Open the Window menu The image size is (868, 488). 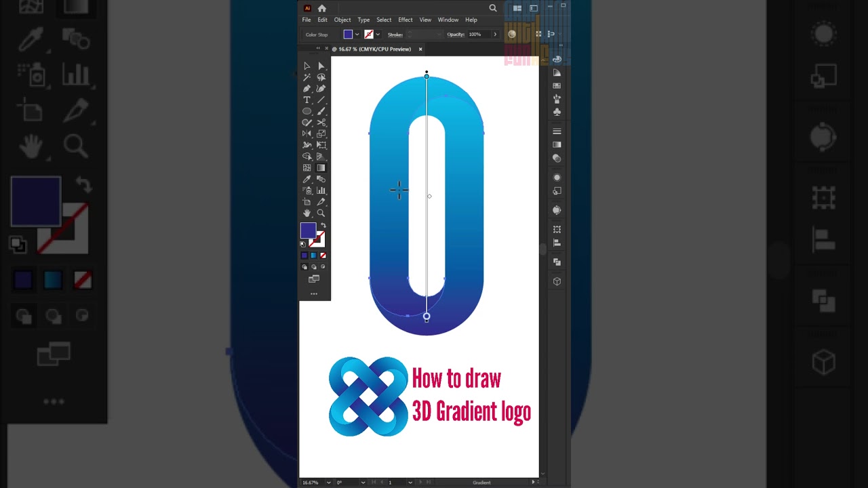[448, 20]
